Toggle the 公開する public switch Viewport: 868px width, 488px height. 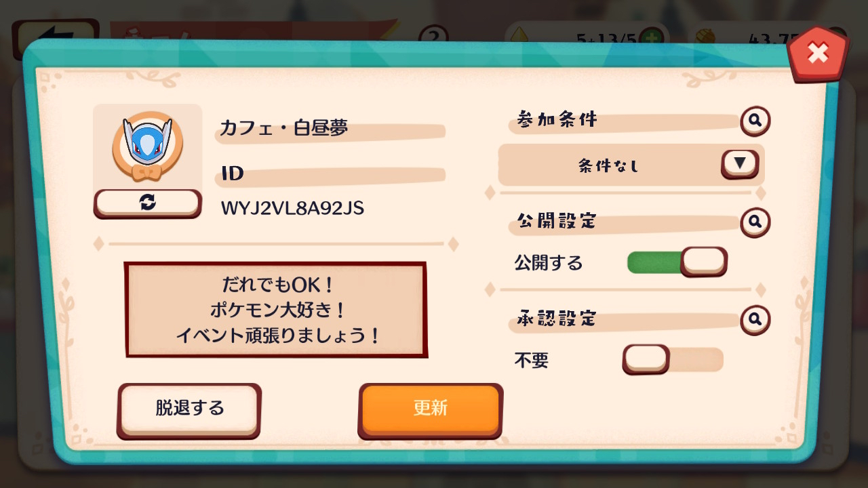[677, 262]
